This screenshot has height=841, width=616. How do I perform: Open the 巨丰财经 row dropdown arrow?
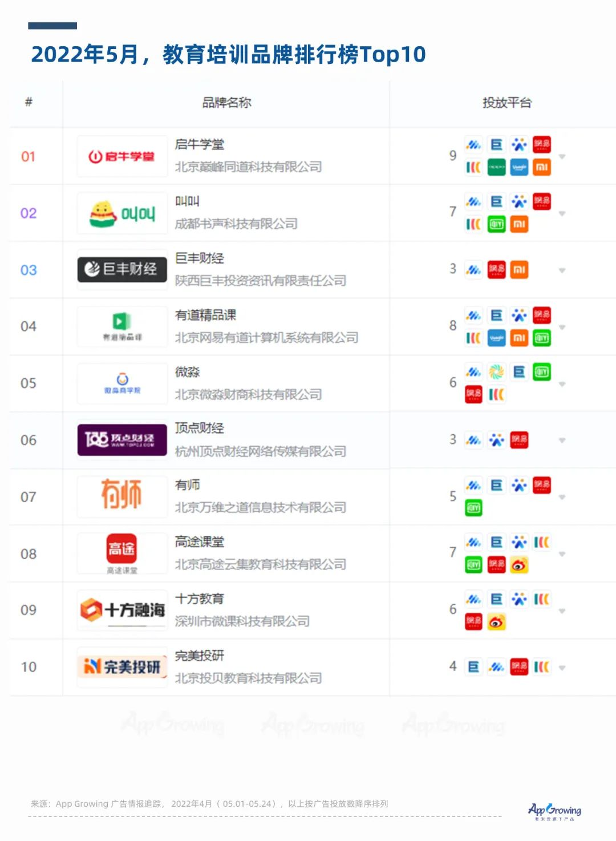(x=562, y=270)
